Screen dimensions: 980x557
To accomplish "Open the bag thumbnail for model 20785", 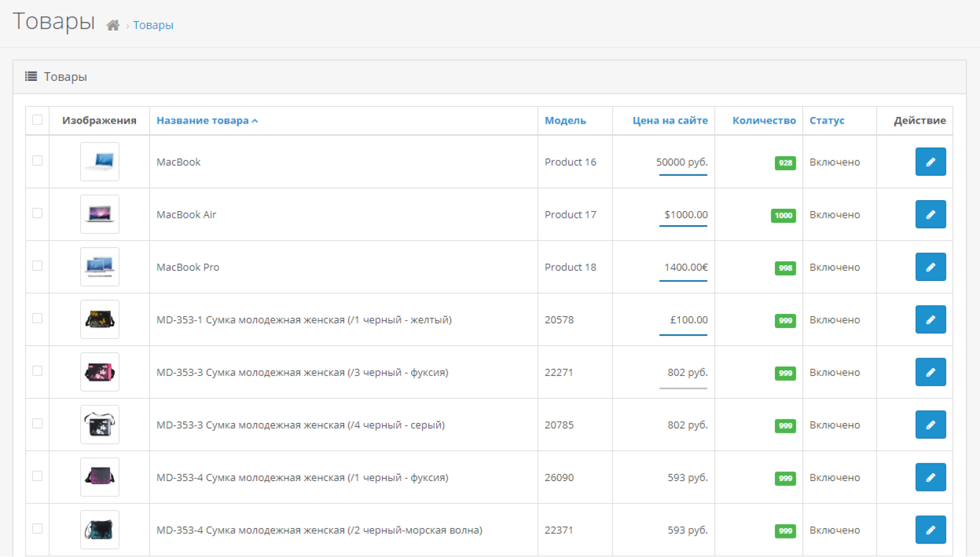I will click(x=100, y=425).
